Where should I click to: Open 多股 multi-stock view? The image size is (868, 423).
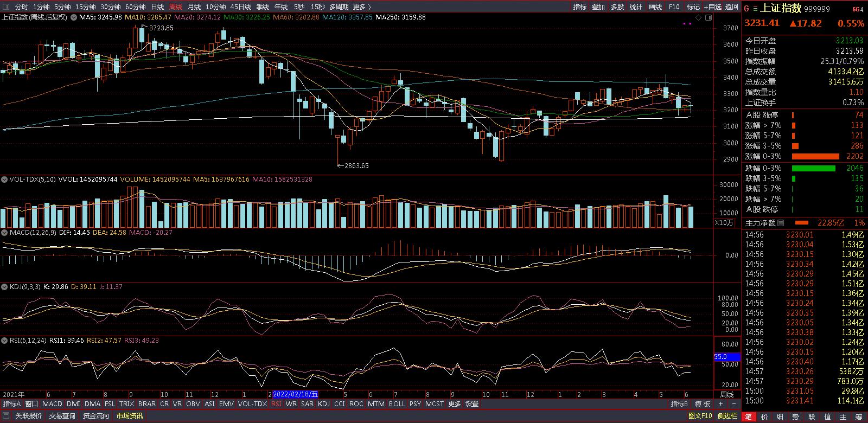tap(617, 7)
